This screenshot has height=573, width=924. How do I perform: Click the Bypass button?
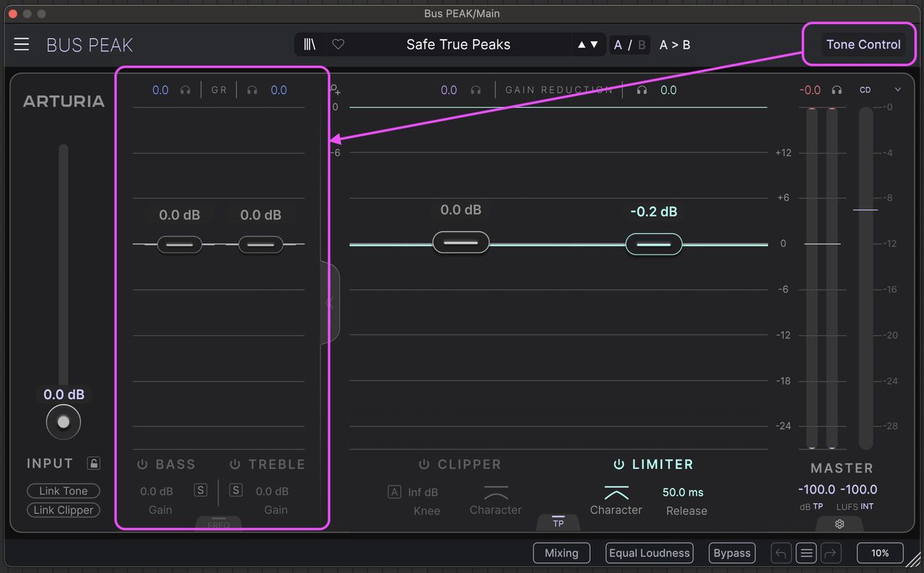pyautogui.click(x=732, y=553)
